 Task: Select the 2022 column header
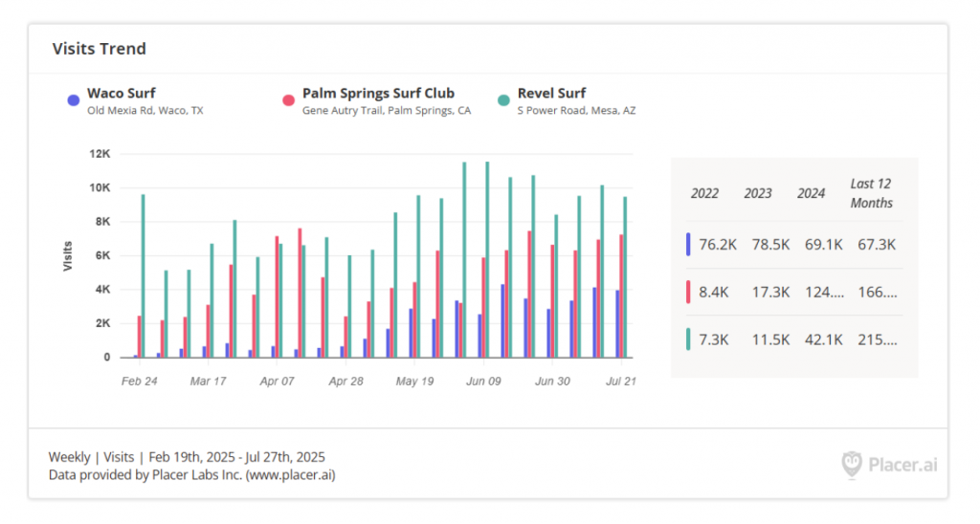tap(704, 193)
